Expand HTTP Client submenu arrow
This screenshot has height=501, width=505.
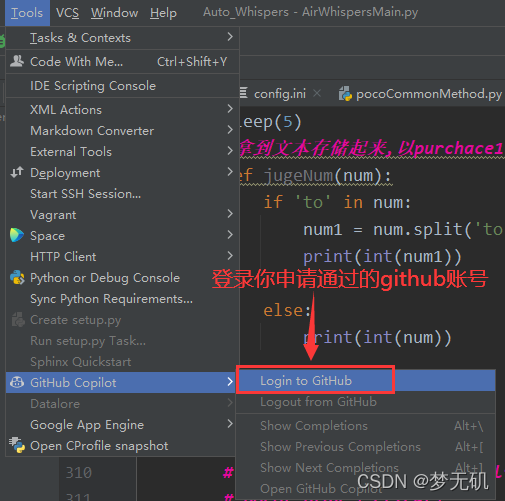[x=230, y=256]
